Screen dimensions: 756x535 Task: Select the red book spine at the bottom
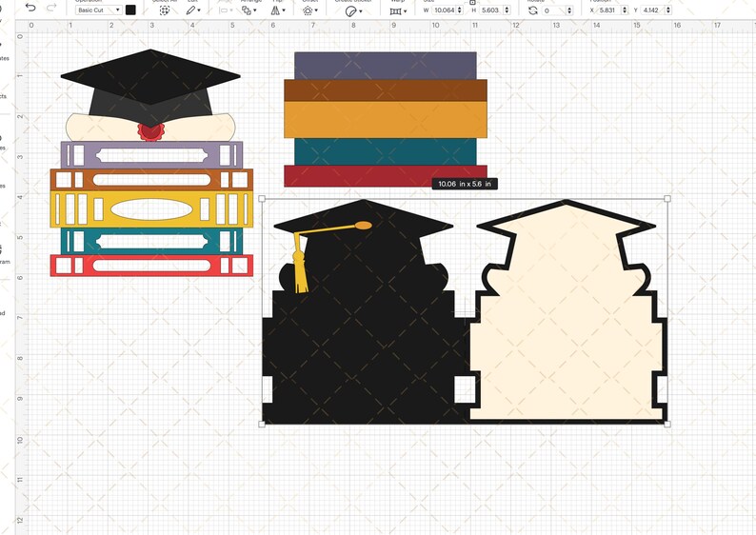pyautogui.click(x=152, y=265)
